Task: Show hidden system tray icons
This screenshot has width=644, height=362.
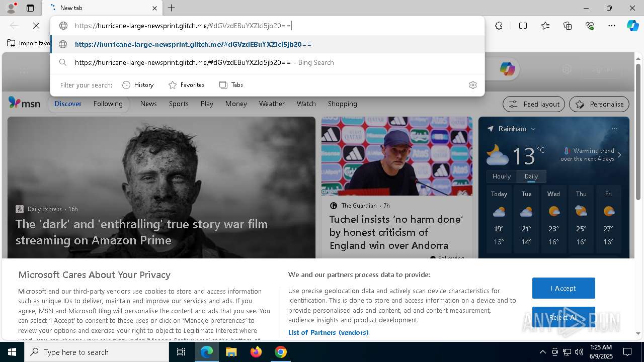Action: click(542, 352)
